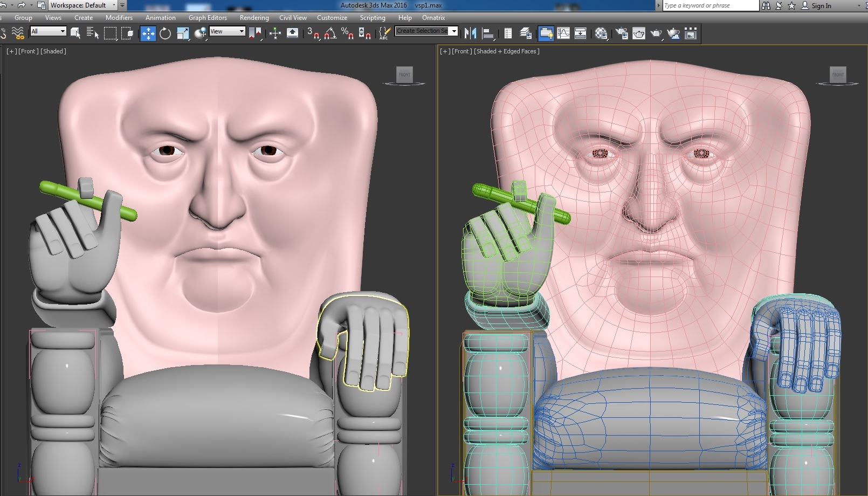Click the [Shaded + Edged Faces] viewport label

(x=506, y=51)
